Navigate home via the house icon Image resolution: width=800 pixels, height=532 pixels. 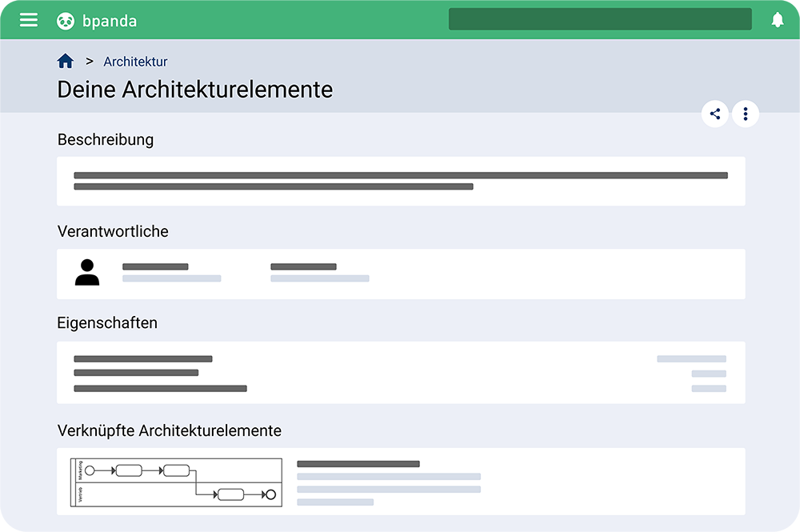coord(65,60)
